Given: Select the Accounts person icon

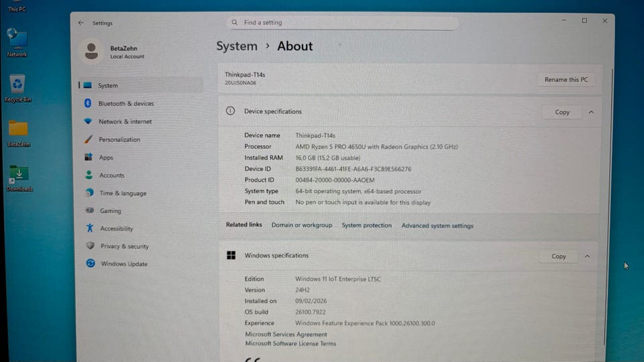Looking at the screenshot, I should coord(89,175).
